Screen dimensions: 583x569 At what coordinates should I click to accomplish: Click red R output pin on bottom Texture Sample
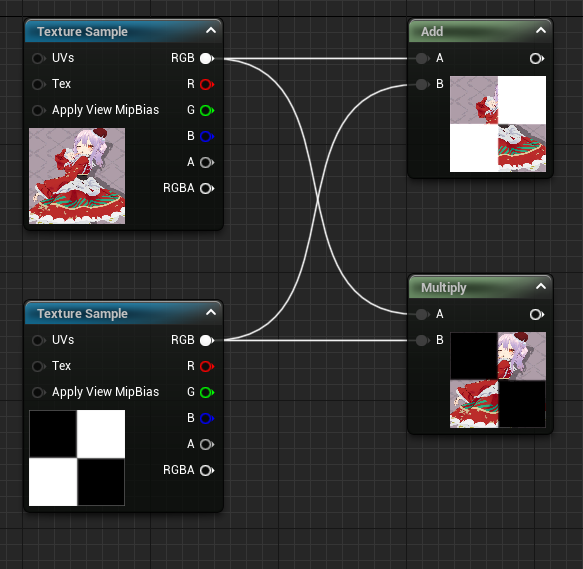pos(207,366)
